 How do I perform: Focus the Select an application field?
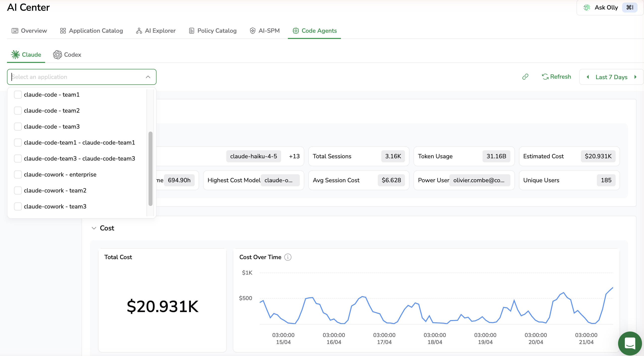pyautogui.click(x=75, y=77)
